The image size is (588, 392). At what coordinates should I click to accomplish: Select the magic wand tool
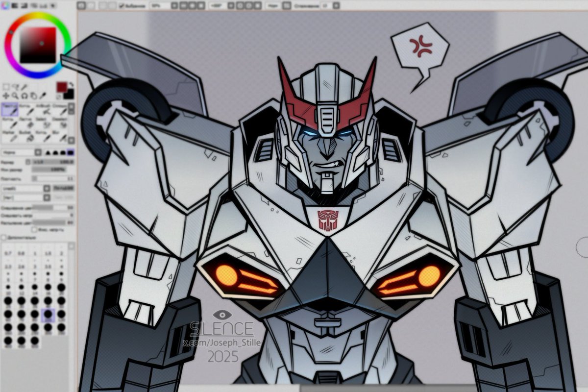tap(24, 87)
